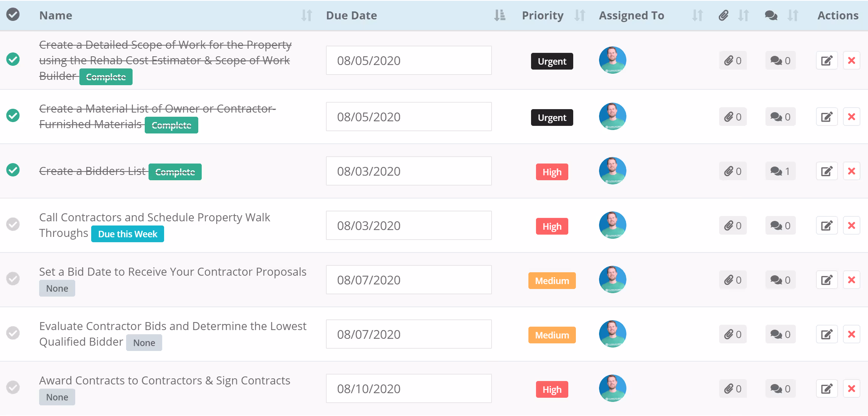Viewport: 868px width, 416px height.
Task: Click the None label on 'Set a Bid Date'
Action: [57, 288]
